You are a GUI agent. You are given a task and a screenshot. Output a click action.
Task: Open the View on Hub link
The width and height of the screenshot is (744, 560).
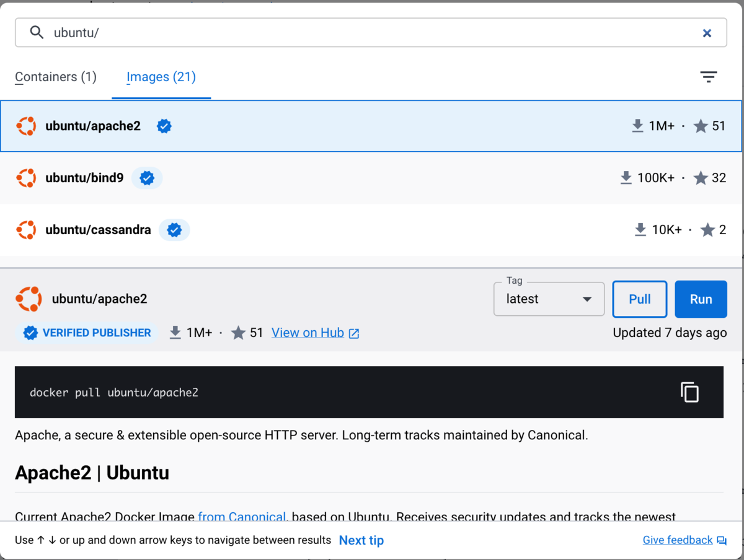coord(308,333)
